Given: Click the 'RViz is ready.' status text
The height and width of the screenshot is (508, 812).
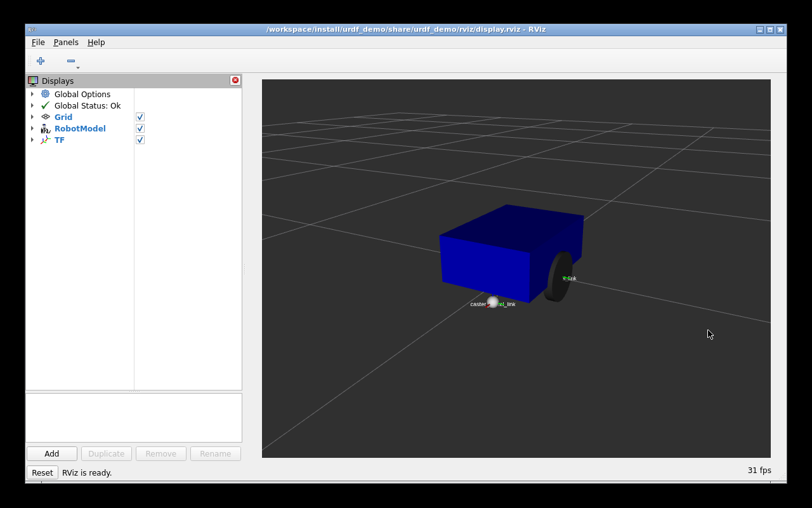Looking at the screenshot, I should point(87,472).
